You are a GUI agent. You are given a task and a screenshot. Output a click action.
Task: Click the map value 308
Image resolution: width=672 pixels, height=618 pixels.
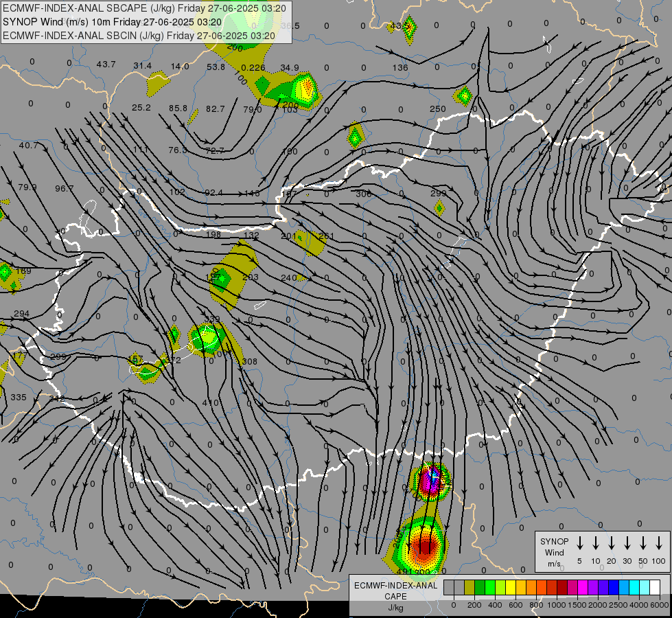[x=249, y=362]
